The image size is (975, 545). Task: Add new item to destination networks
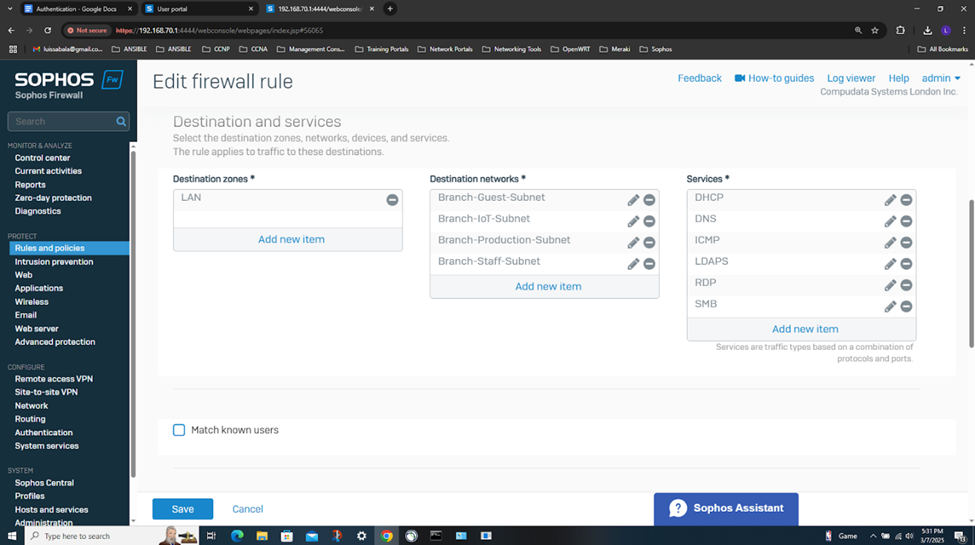pos(545,286)
